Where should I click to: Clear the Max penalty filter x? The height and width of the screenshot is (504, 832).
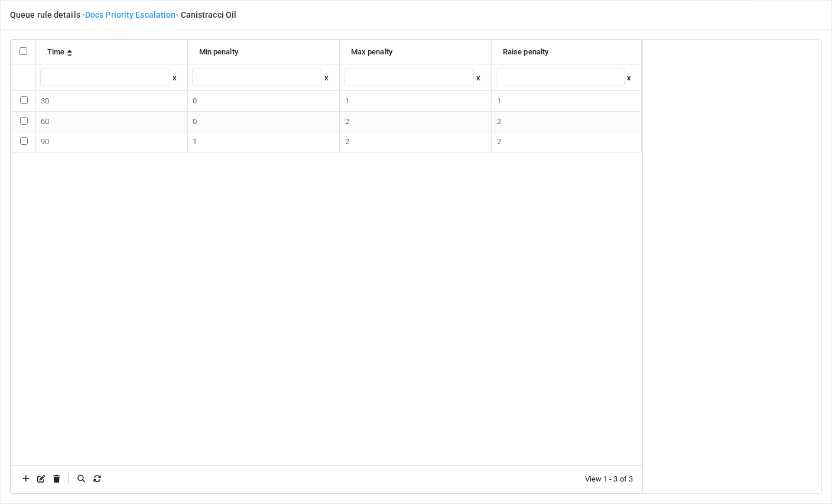[478, 78]
